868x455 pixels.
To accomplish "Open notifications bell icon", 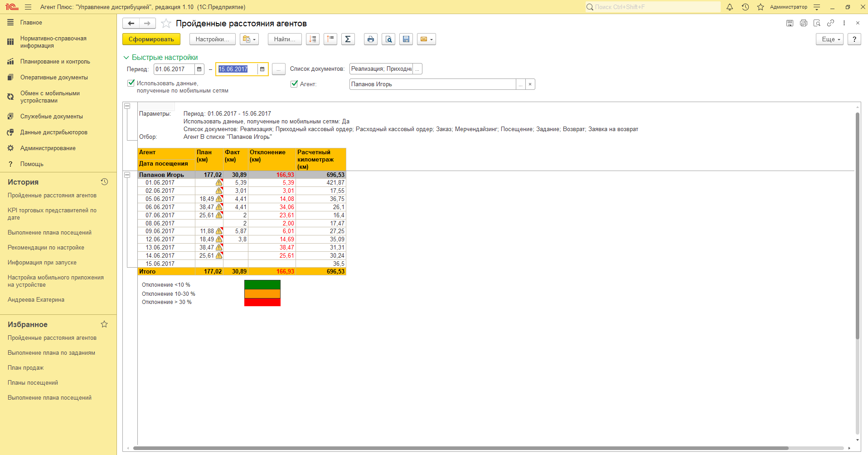I will 730,7.
